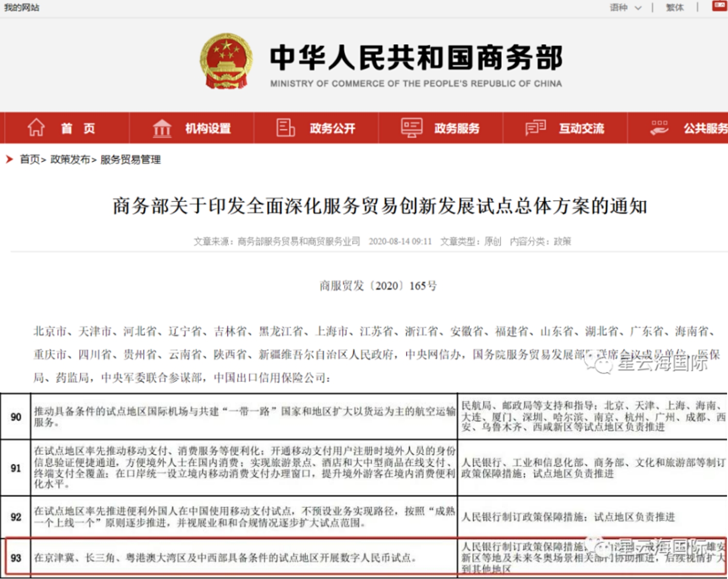Select the 互动交流 menu item
728x579 pixels.
click(x=581, y=128)
